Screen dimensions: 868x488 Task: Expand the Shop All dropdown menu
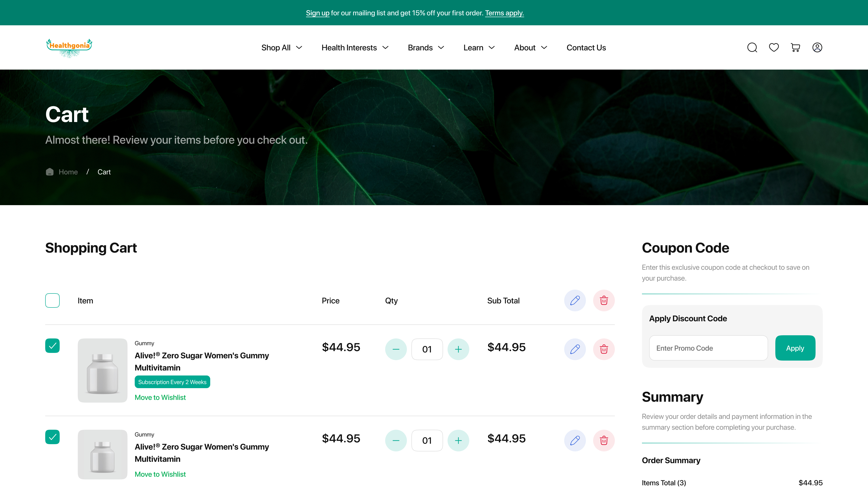point(282,47)
